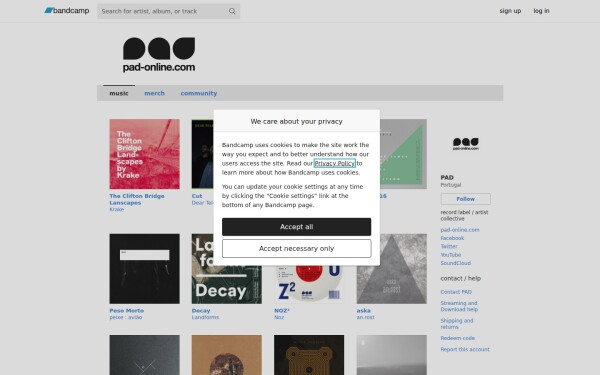Image resolution: width=600 pixels, height=375 pixels.
Task: Open the NOZ² album cover
Action: tap(309, 285)
